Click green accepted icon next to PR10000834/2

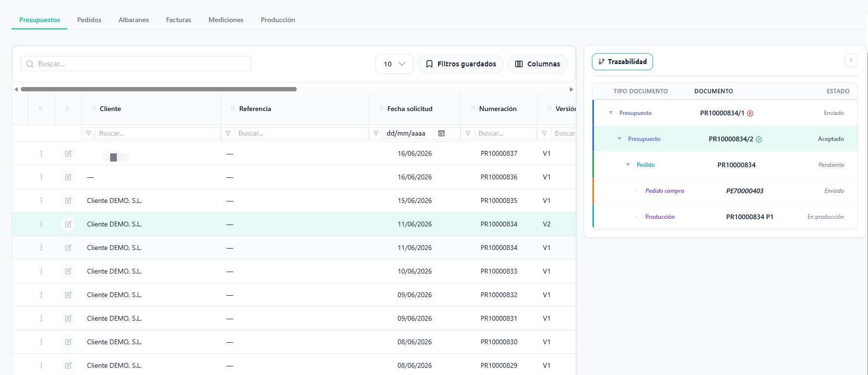759,139
